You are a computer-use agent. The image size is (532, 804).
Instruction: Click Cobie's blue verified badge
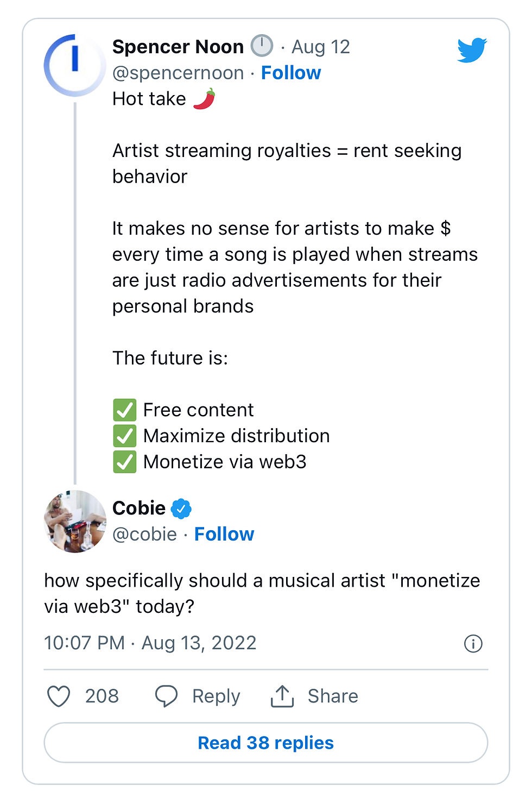pos(181,508)
